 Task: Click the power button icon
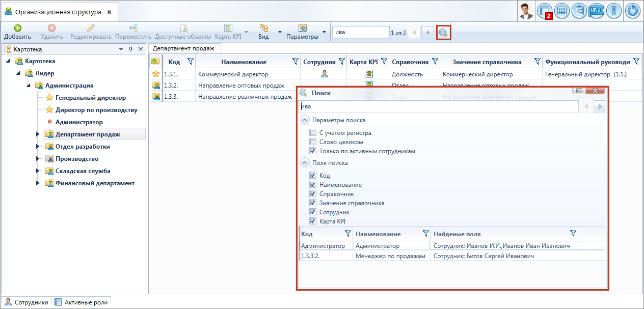[632, 11]
